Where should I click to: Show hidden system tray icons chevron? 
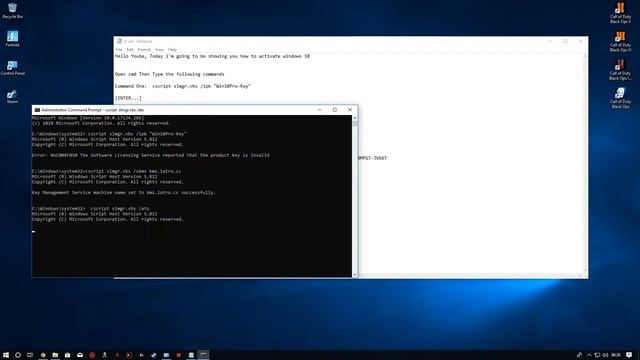point(589,355)
